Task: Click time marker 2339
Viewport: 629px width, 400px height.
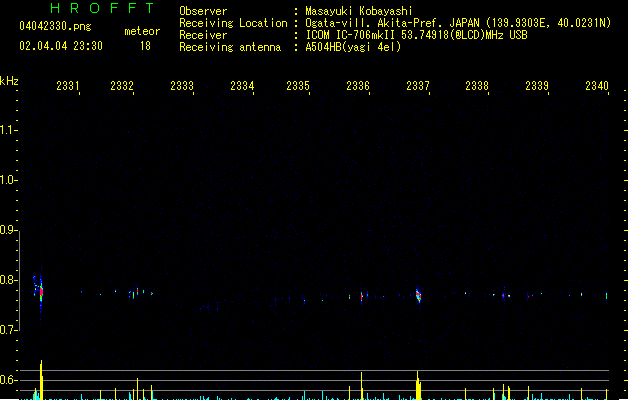Action: click(537, 86)
